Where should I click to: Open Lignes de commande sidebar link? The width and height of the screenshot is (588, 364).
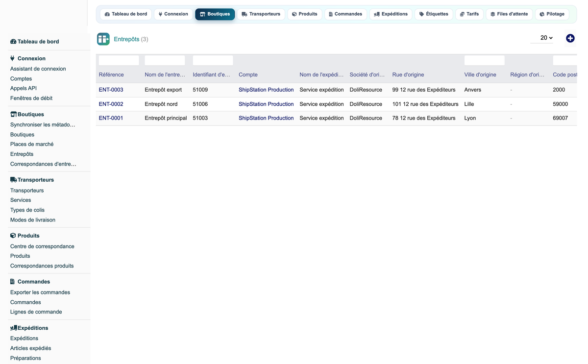(x=36, y=312)
